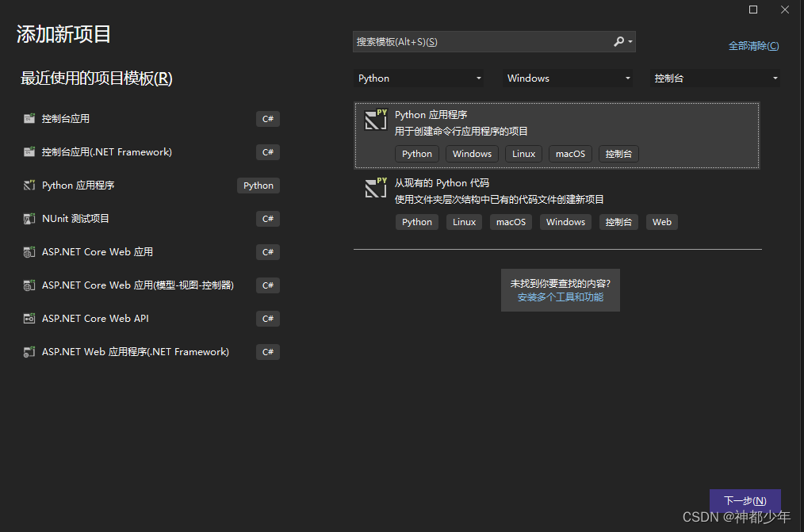Expand the search options arrow beside the magnifier
This screenshot has width=804, height=532.
tap(630, 41)
